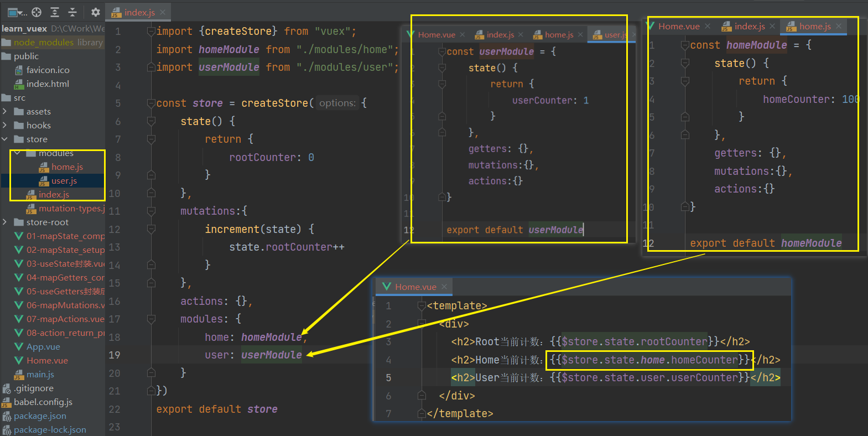
Task: Click the Collapse All toolbar icon
Action: [x=72, y=12]
